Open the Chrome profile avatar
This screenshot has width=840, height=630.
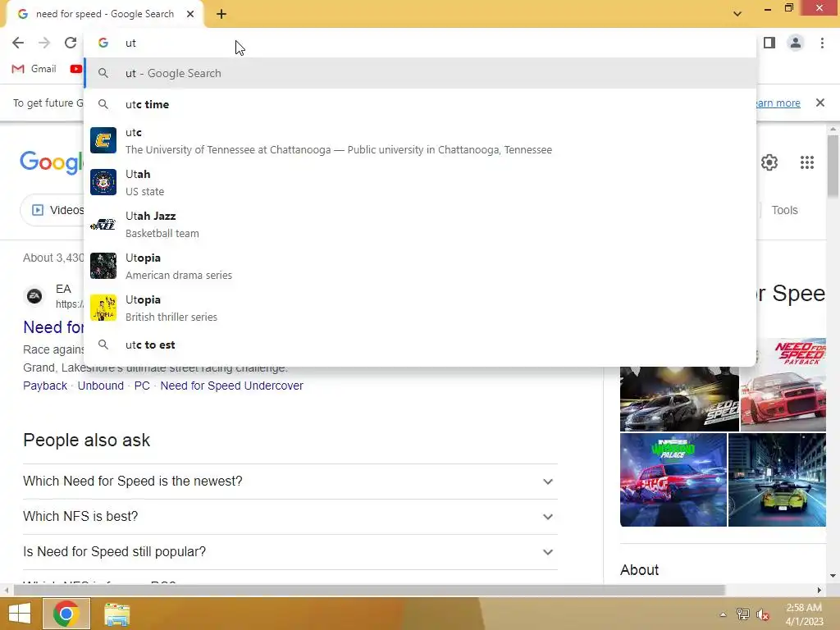(796, 43)
